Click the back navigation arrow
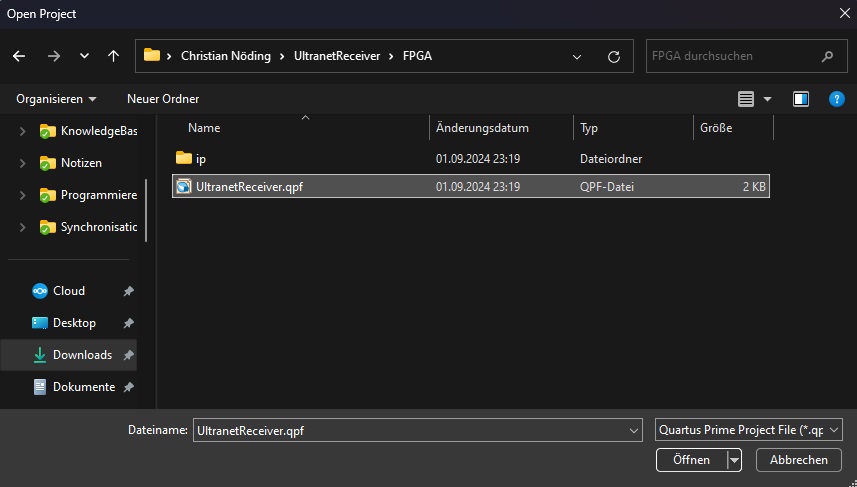 (x=19, y=56)
